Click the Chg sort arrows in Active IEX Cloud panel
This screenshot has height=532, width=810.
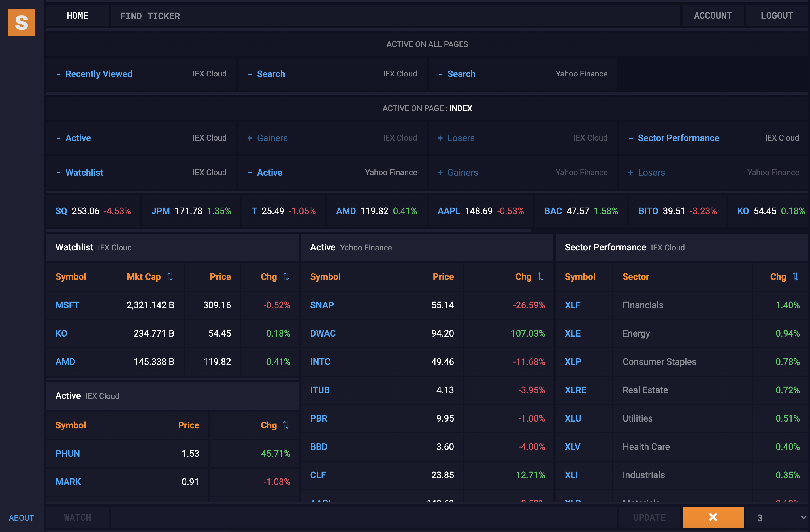click(285, 425)
